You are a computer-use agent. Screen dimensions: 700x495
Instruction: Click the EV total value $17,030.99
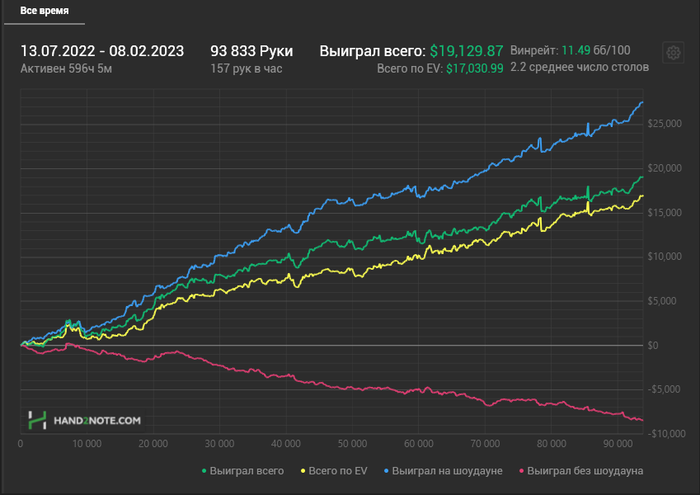475,68
